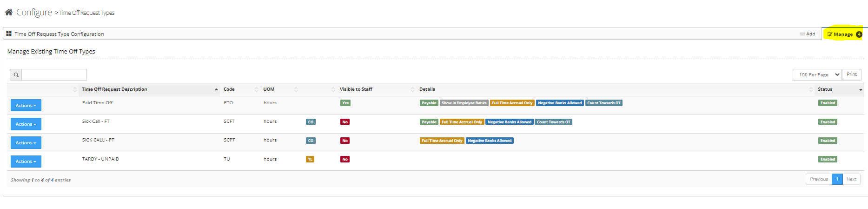868x209 pixels.
Task: Switch to the Add tab
Action: [808, 34]
